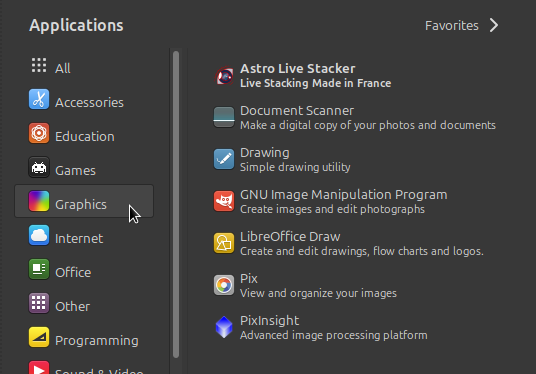
Task: Click 'Create images and edit photographs' text
Action: [x=332, y=209]
